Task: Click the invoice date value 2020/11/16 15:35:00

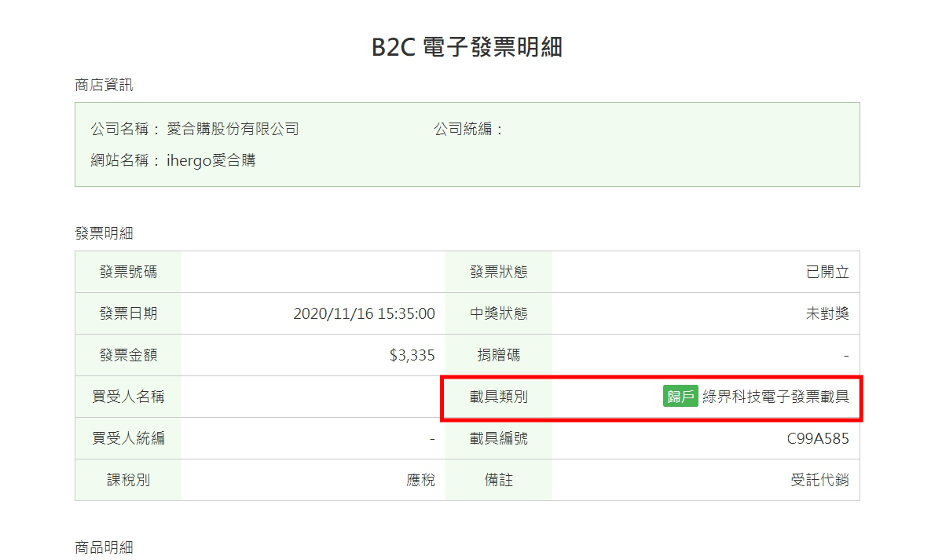Action: click(x=364, y=313)
